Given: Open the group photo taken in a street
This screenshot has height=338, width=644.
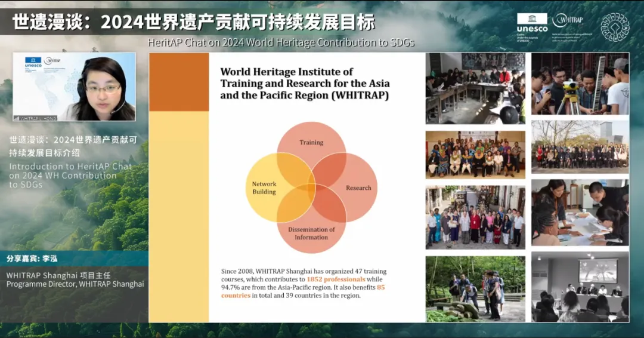Looking at the screenshot, I should (475, 217).
